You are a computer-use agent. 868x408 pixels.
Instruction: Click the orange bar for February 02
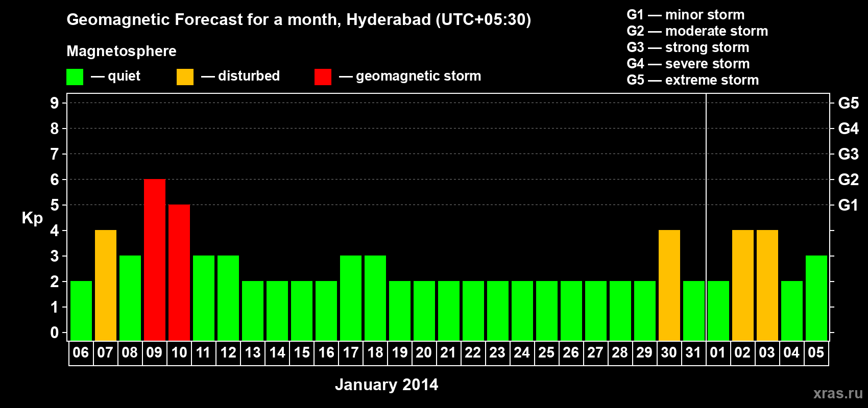[x=743, y=285]
